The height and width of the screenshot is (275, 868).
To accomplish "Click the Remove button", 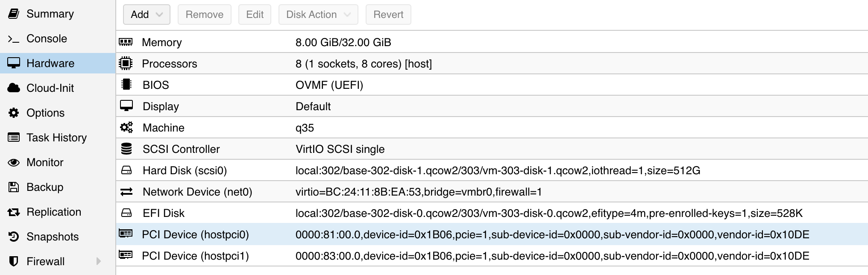I will pyautogui.click(x=205, y=15).
